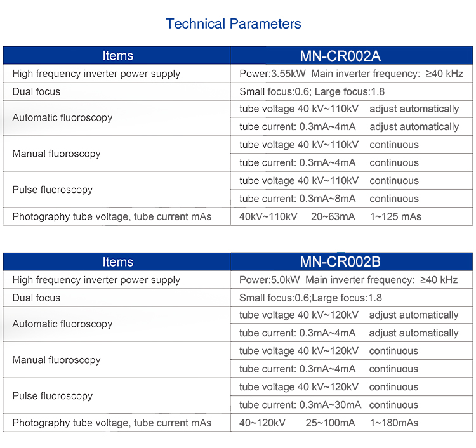Select the Power:5.0kW inverter cell
476x448 pixels.
(x=348, y=280)
